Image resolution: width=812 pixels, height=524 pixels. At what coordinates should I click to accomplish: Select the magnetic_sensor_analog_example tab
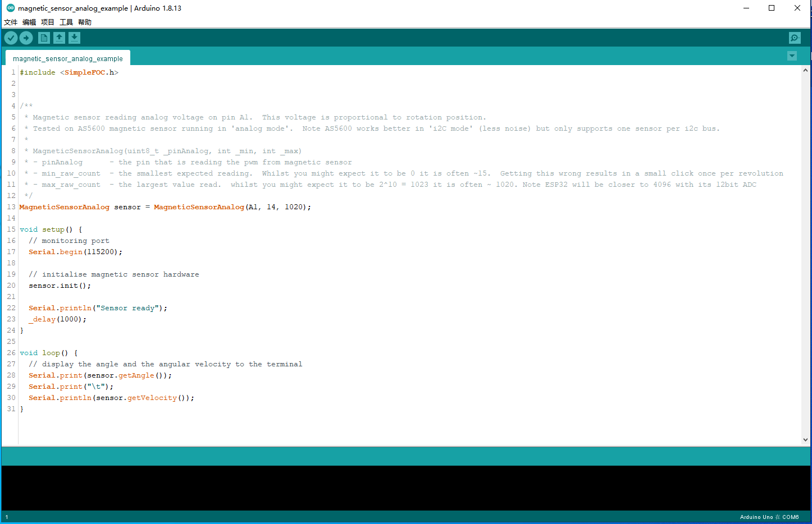pyautogui.click(x=68, y=58)
